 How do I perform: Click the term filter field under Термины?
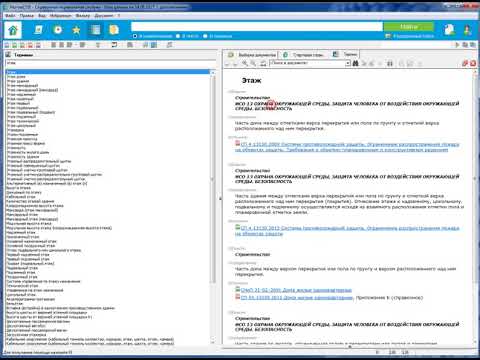tap(110, 63)
